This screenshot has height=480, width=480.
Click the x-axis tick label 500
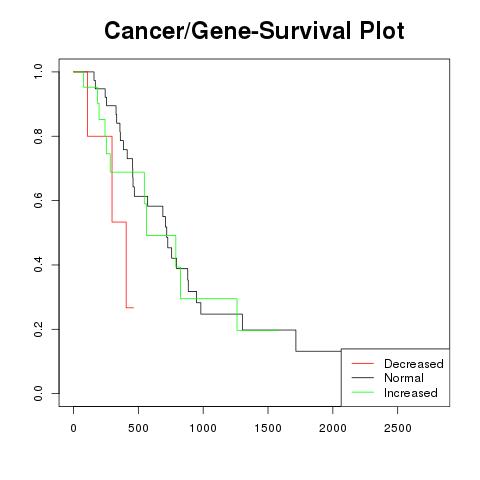pos(138,428)
